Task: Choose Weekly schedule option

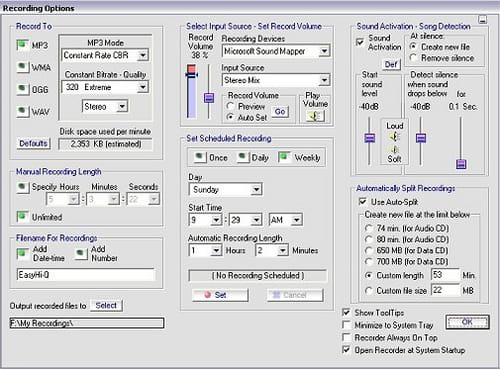Action: (x=284, y=157)
